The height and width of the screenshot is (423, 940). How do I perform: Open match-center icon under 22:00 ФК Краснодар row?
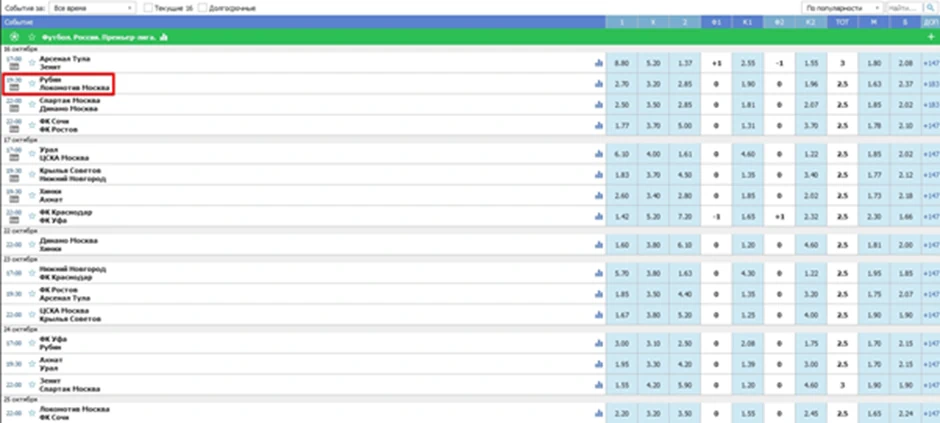(14, 220)
